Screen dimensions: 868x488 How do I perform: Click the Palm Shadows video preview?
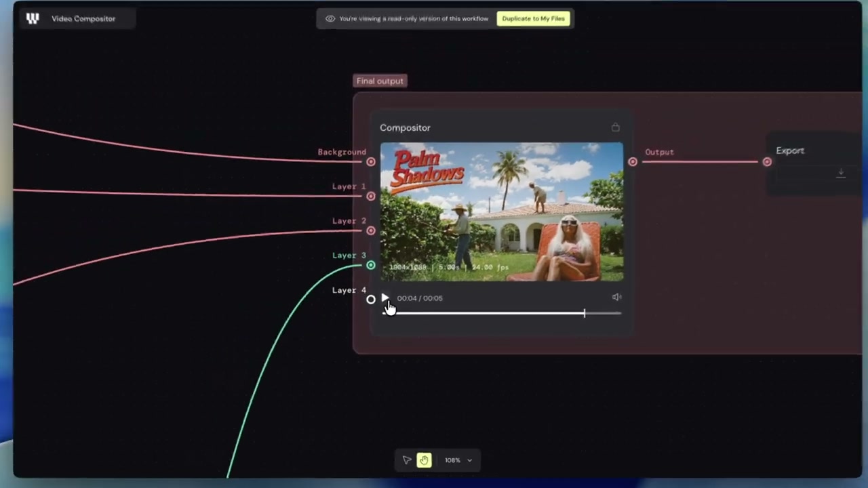pyautogui.click(x=502, y=211)
